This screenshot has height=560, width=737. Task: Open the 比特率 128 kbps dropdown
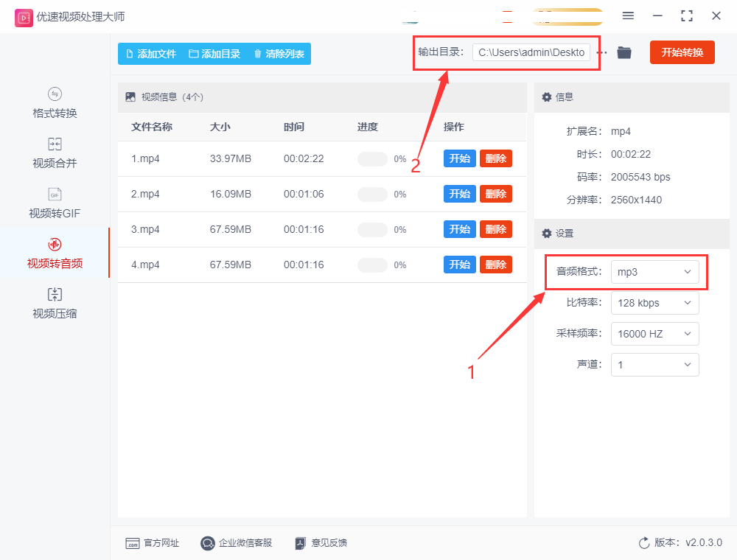654,303
